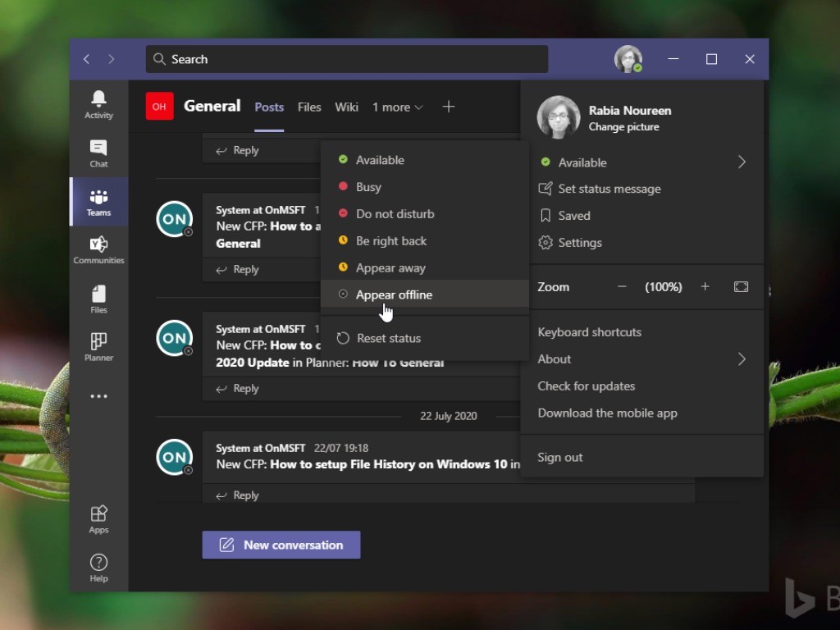
Task: Expand the About submenu arrow
Action: coord(741,359)
